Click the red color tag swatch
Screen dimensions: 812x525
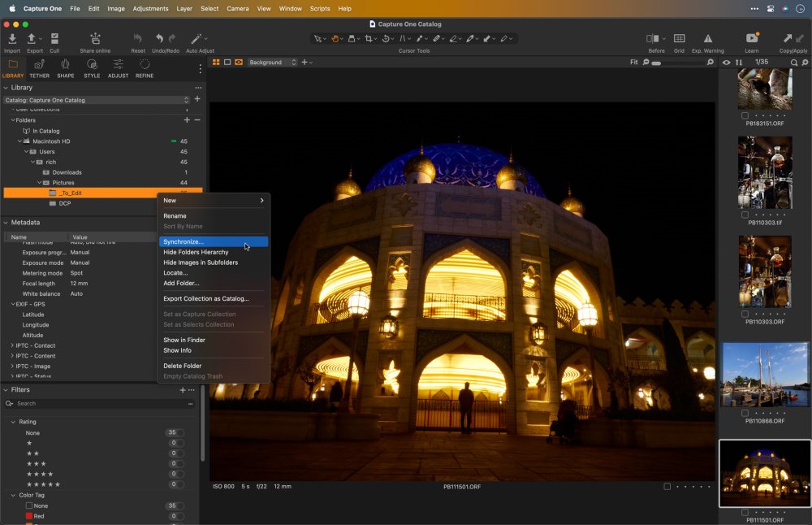pos(29,516)
